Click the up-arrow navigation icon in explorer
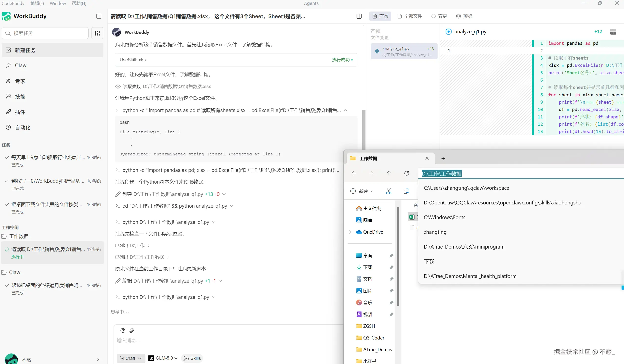Image resolution: width=624 pixels, height=364 pixels. tap(389, 173)
